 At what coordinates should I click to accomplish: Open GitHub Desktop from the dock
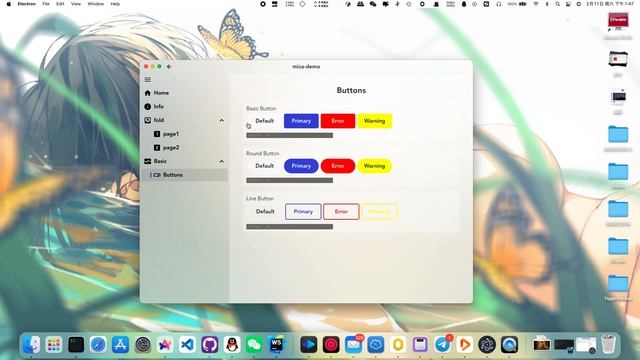(x=209, y=345)
